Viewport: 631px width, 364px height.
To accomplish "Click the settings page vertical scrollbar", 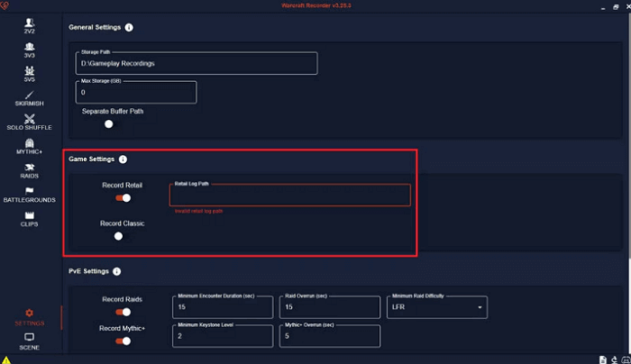I will coord(629,137).
